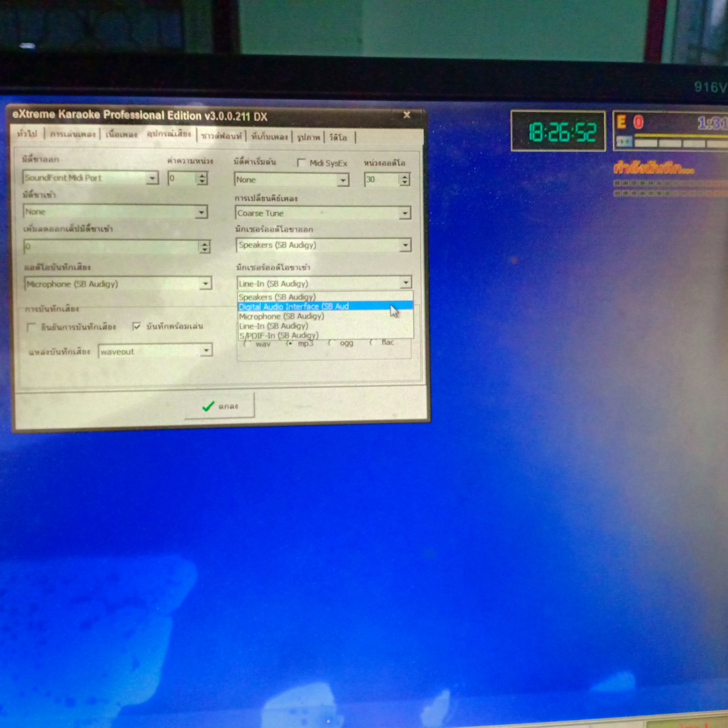Open the waveout source dropdown
The height and width of the screenshot is (728, 728).
[206, 351]
